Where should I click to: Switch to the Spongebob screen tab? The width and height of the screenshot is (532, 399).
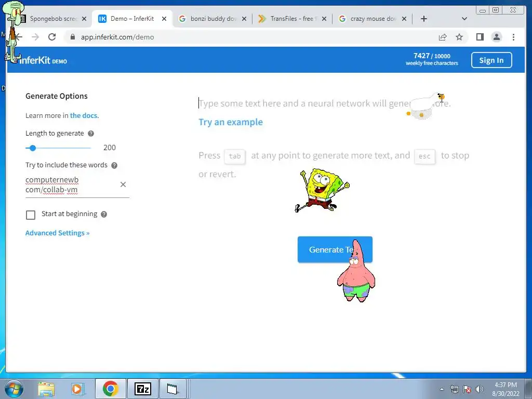pyautogui.click(x=53, y=19)
